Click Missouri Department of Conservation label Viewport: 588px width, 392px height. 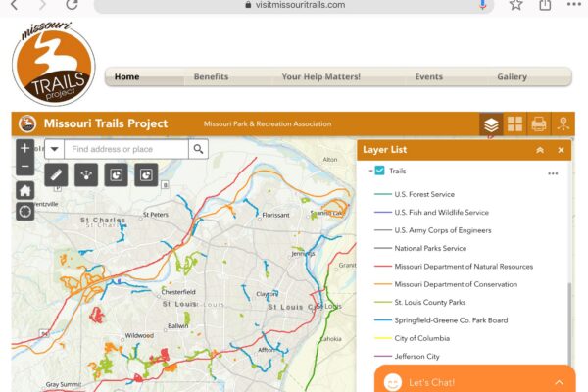(456, 284)
